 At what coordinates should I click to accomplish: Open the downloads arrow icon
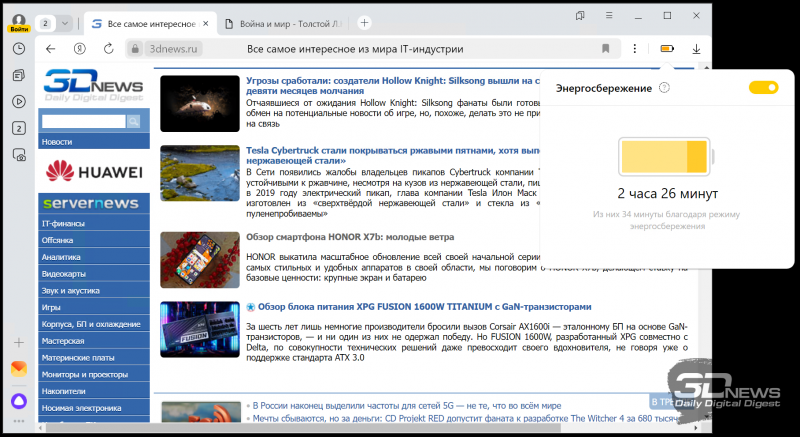[x=696, y=48]
